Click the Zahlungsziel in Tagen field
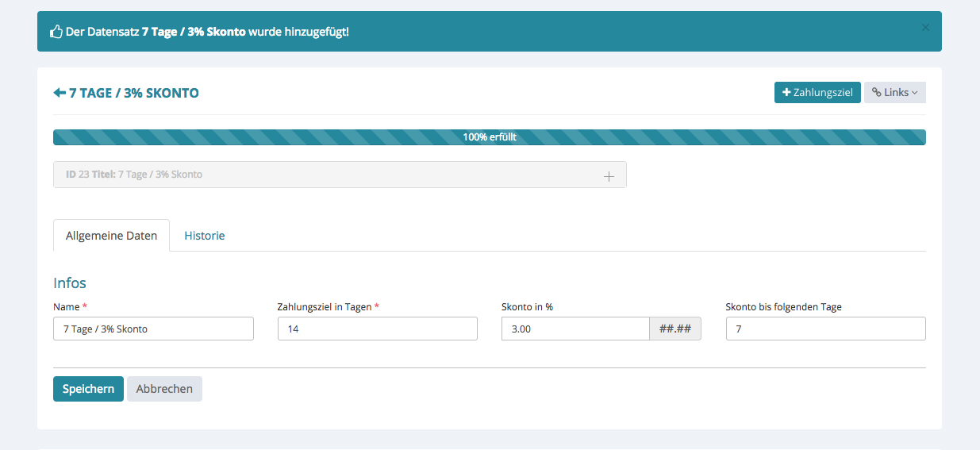Image resolution: width=980 pixels, height=450 pixels. (377, 329)
